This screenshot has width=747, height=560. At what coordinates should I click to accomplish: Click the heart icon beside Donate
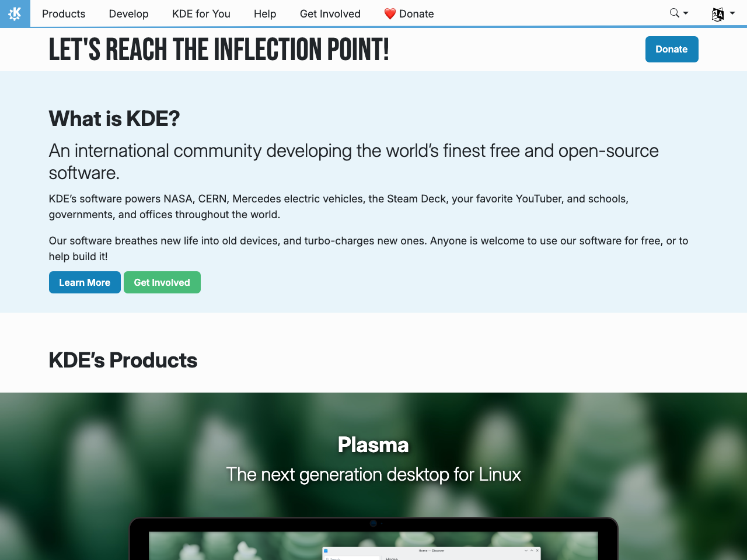tap(389, 13)
